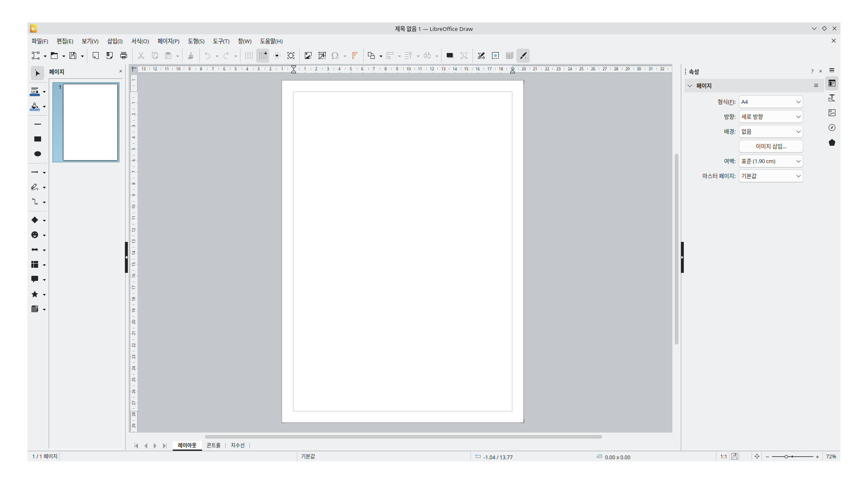Open the sidebar Navigator deck
868x494 pixels.
pos(832,128)
